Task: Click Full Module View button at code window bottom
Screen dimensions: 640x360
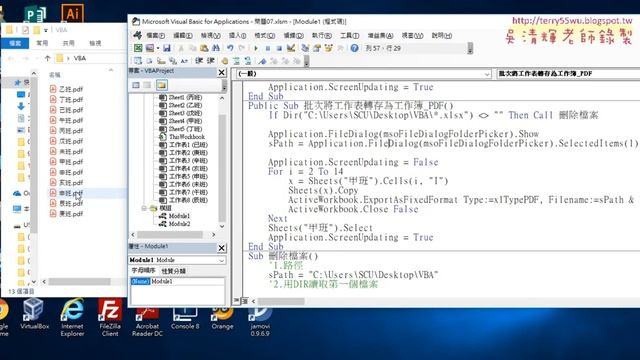Action: [x=245, y=301]
